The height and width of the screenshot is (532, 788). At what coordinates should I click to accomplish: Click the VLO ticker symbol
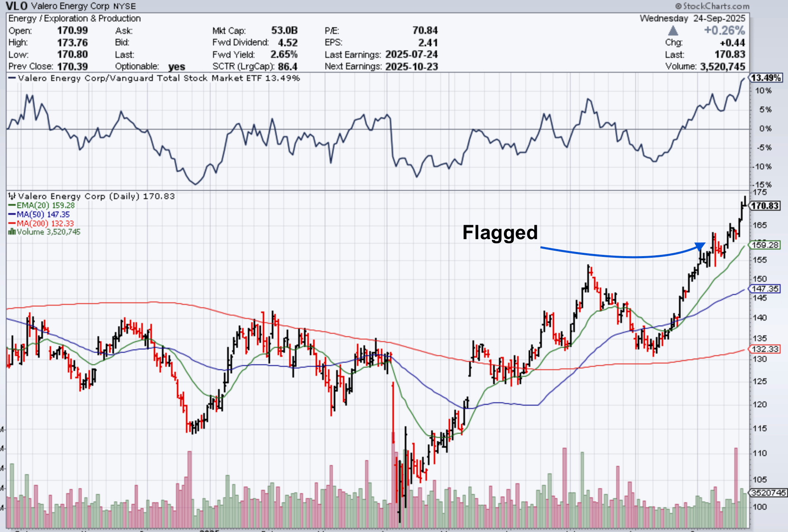coord(16,6)
